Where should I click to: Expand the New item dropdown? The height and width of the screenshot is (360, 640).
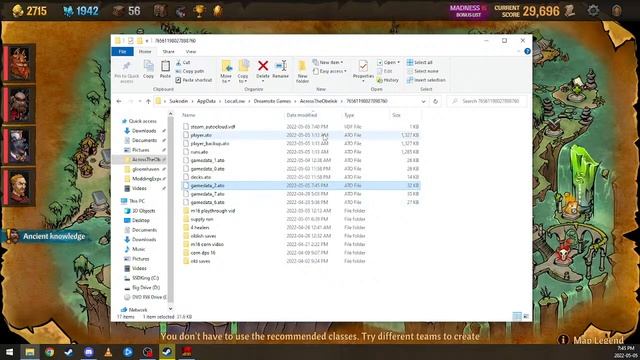(x=328, y=62)
